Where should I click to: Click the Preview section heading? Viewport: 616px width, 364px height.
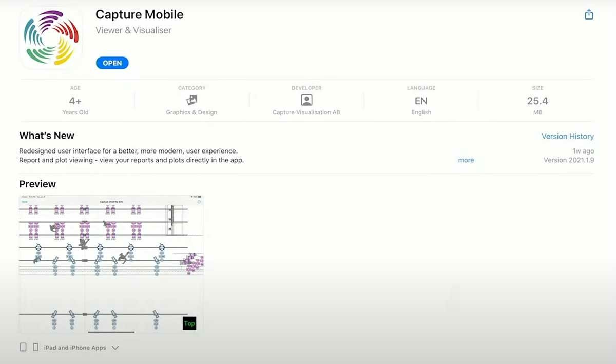pyautogui.click(x=37, y=184)
